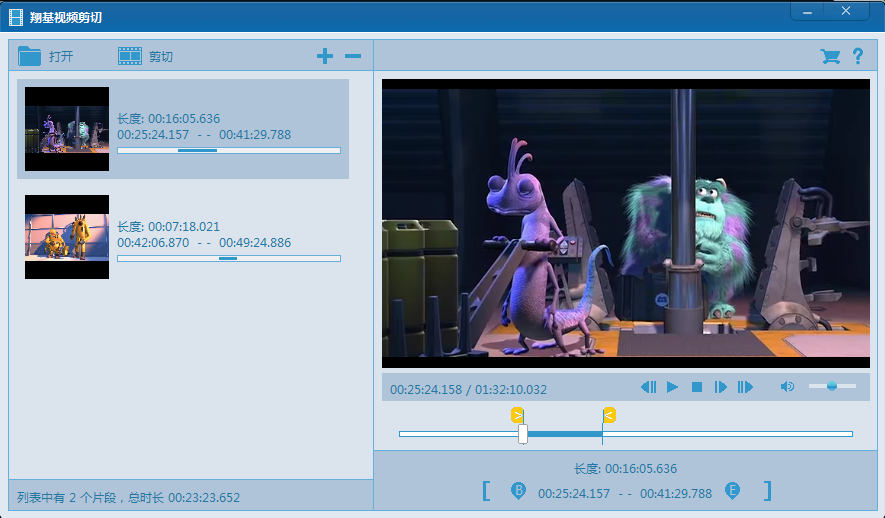The height and width of the screenshot is (518, 885).
Task: Set begin point with B marker icon
Action: tap(518, 491)
